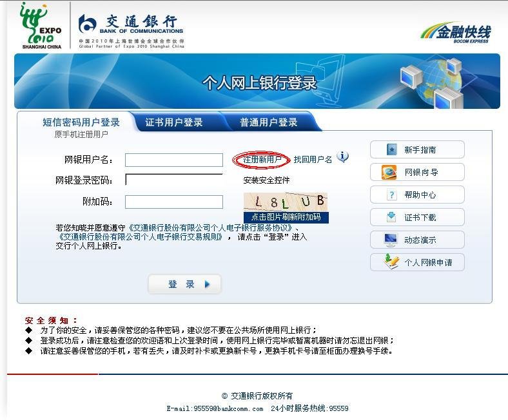The height and width of the screenshot is (420, 508).
Task: Switch to 短信密码用户登录 tab
Action: tap(81, 122)
